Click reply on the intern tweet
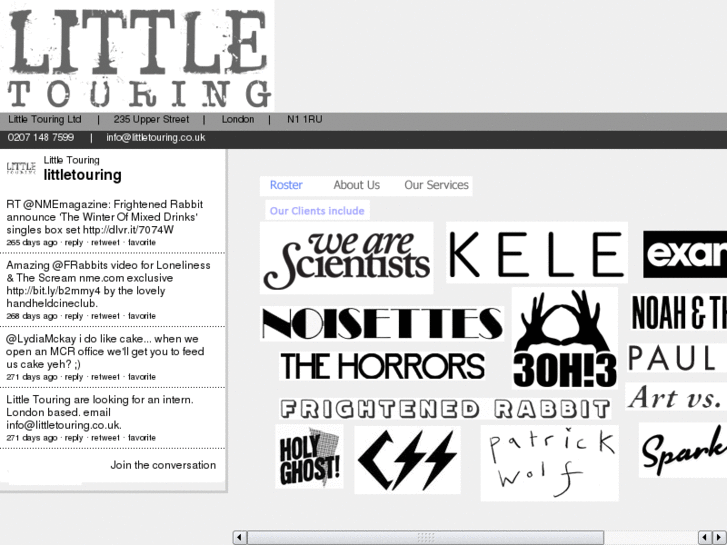This screenshot has width=727, height=545. click(x=74, y=438)
